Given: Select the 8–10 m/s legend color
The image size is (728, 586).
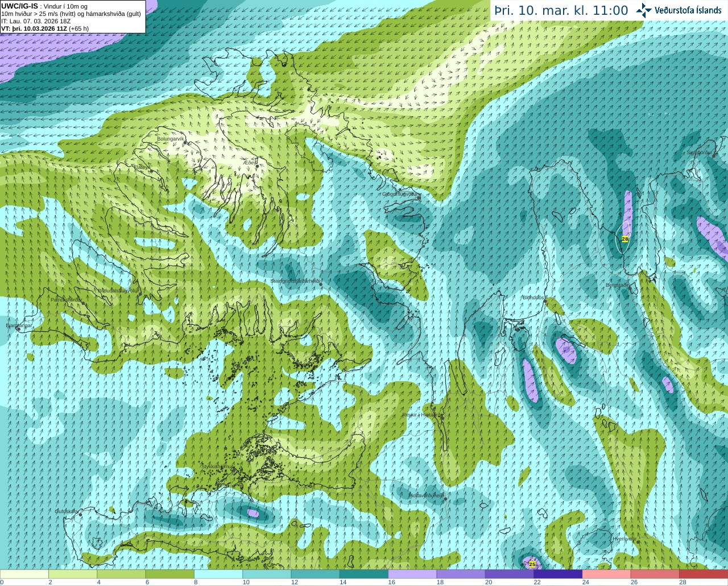Looking at the screenshot, I should pos(218,574).
